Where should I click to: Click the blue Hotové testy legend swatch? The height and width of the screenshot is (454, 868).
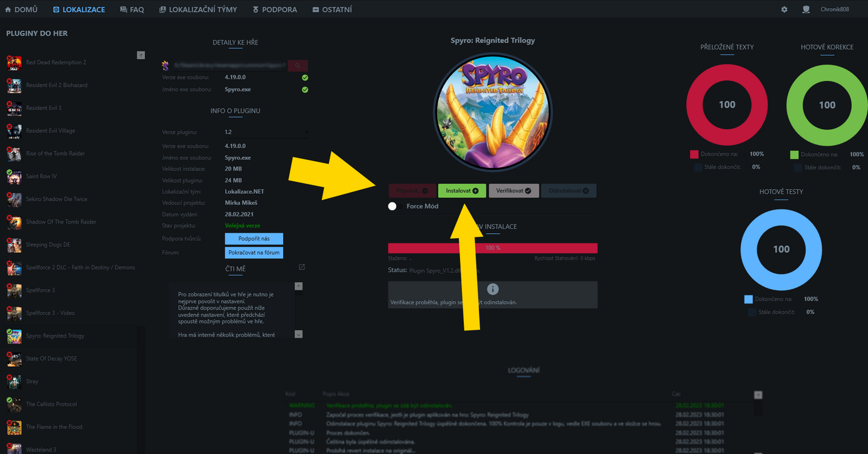coord(748,299)
